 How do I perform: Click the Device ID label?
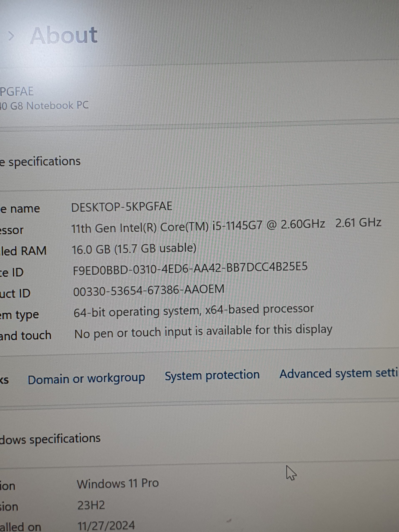click(12, 272)
